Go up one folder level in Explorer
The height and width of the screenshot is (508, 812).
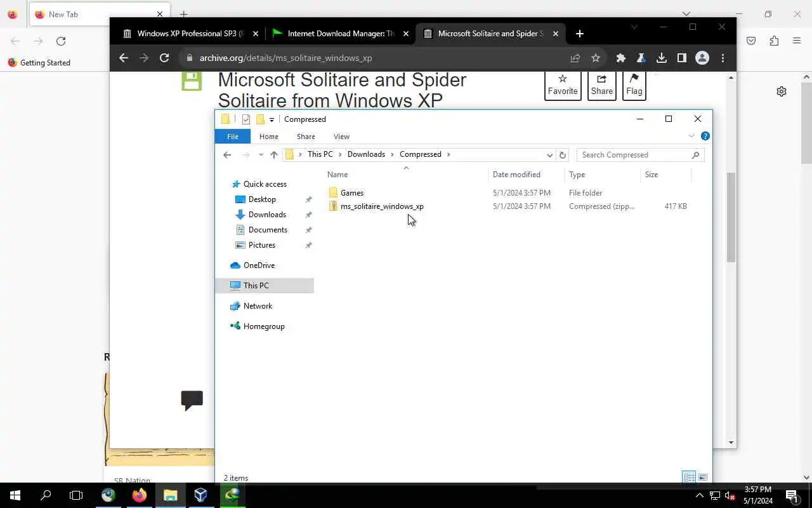point(274,155)
